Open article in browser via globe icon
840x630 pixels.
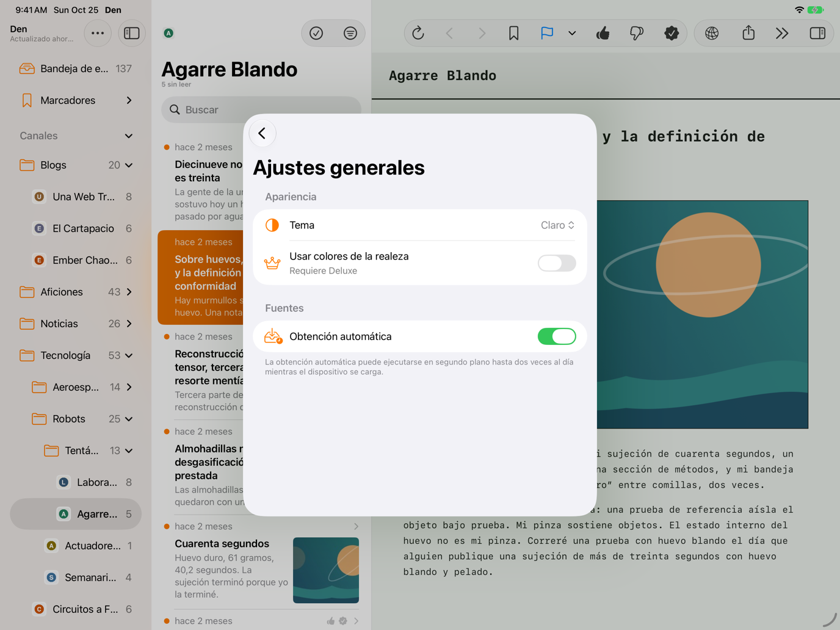click(712, 33)
